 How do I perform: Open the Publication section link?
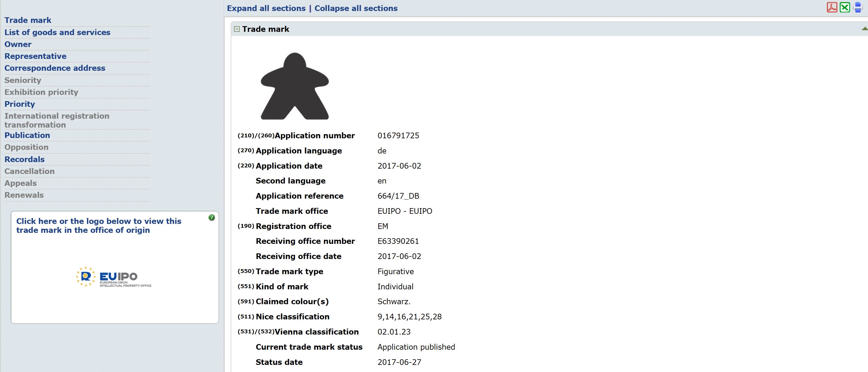point(27,135)
